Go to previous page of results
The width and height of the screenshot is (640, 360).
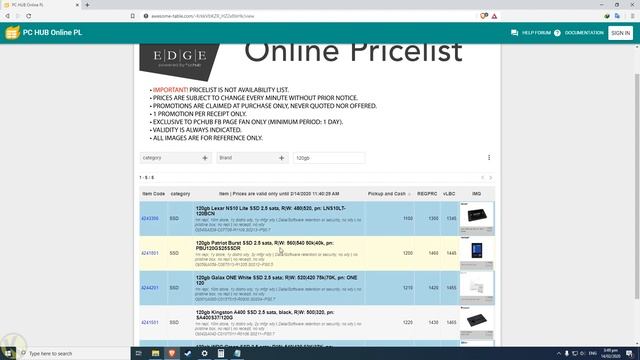pos(482,178)
